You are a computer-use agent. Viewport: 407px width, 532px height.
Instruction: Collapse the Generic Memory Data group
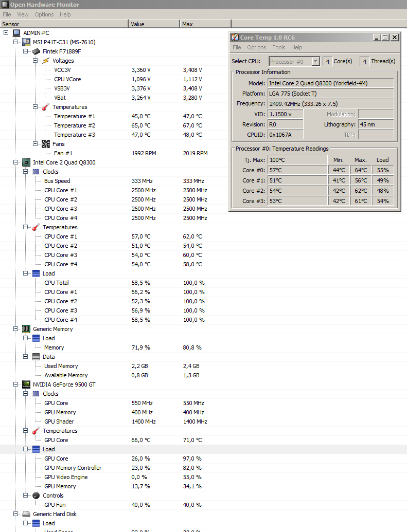(26, 357)
